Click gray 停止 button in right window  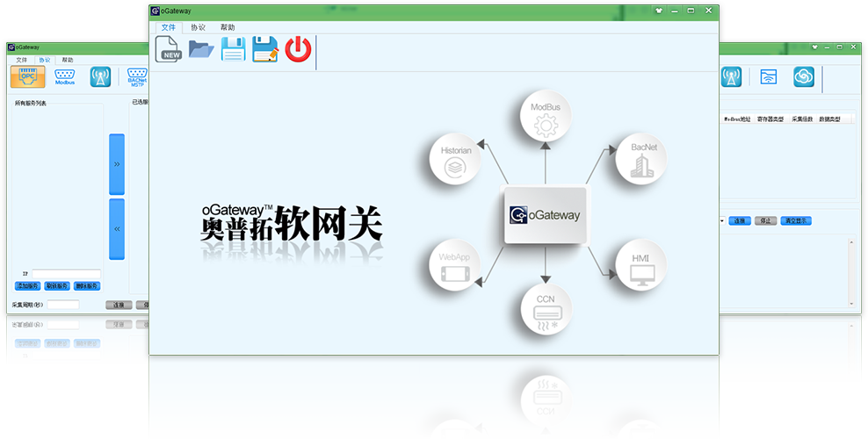[765, 220]
